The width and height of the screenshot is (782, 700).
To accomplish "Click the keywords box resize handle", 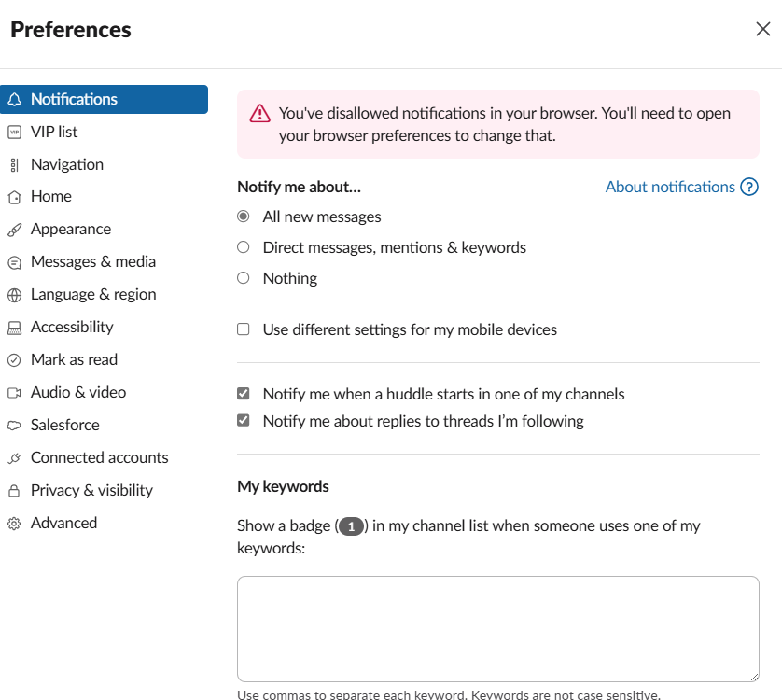I will tap(754, 677).
